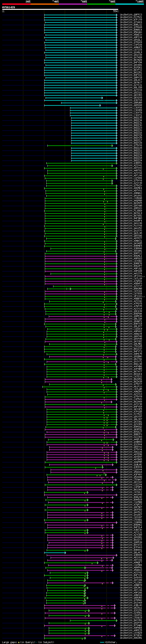This screenshot has width=146, height=644.
Task: Click label UniRef100_C6TKB2
Action: (131, 261)
